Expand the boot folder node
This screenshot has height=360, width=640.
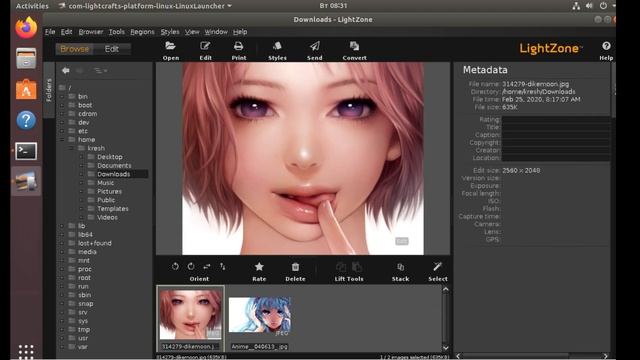click(62, 105)
